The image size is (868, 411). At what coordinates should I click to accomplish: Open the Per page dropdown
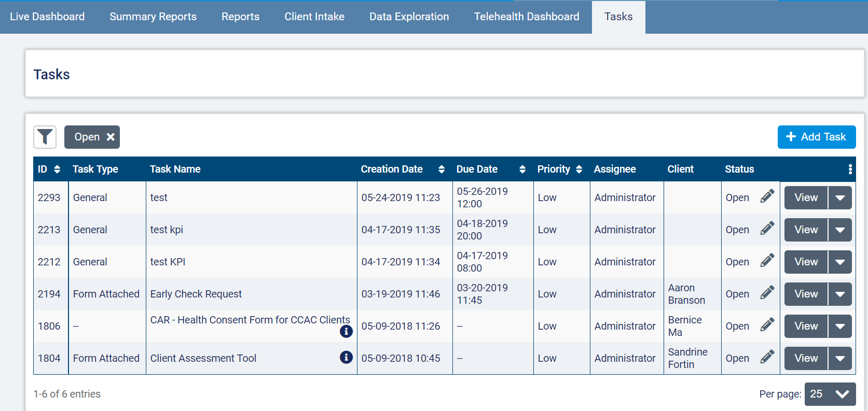coord(830,394)
